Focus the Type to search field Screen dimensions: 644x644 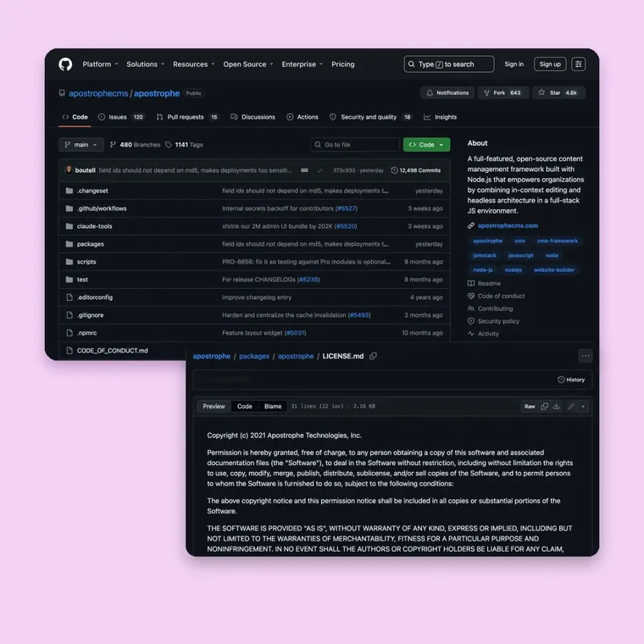(449, 64)
